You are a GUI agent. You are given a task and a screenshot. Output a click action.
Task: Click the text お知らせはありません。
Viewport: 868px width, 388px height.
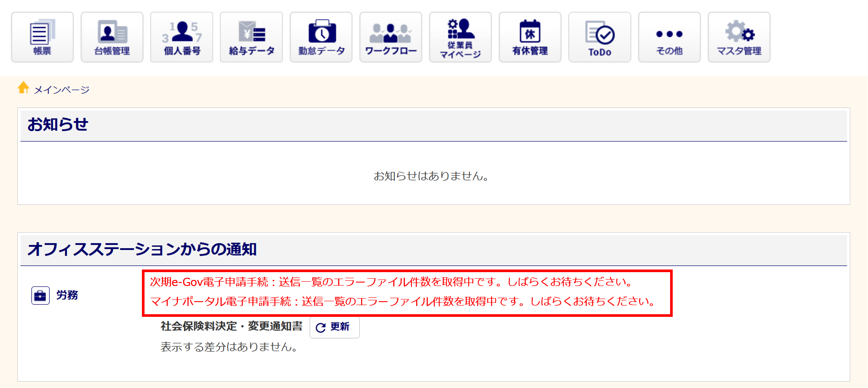click(x=432, y=176)
